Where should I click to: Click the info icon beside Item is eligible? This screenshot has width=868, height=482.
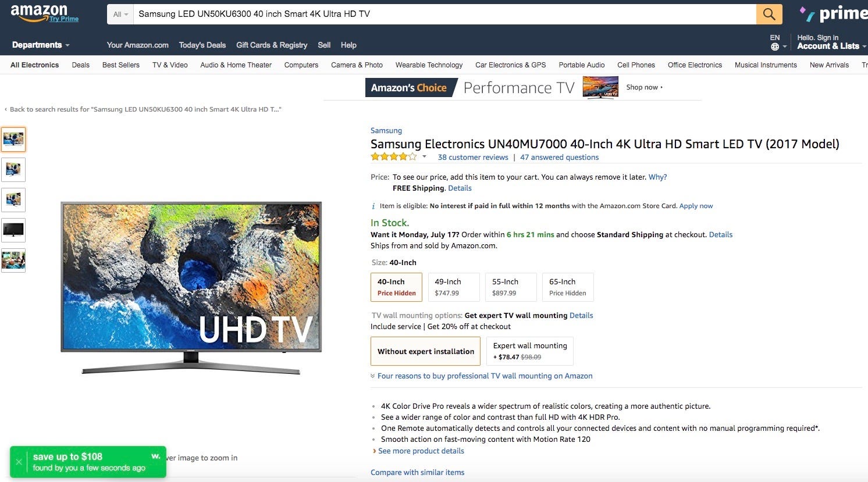(x=373, y=206)
